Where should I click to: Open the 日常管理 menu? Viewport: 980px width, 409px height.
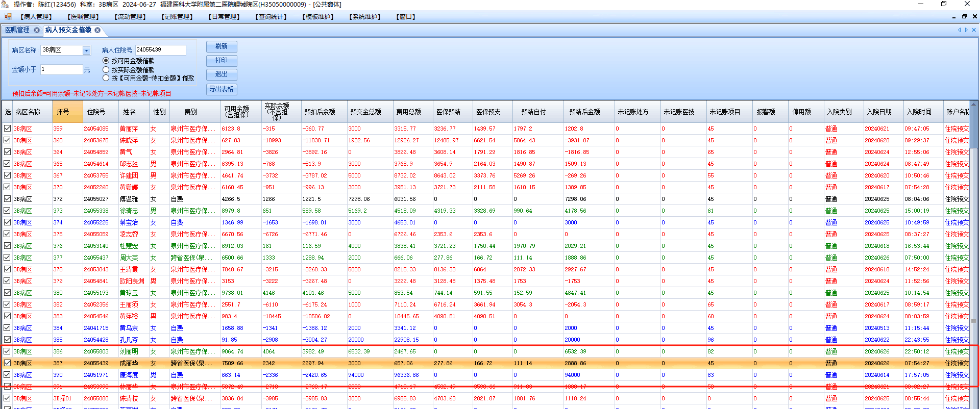click(x=224, y=17)
